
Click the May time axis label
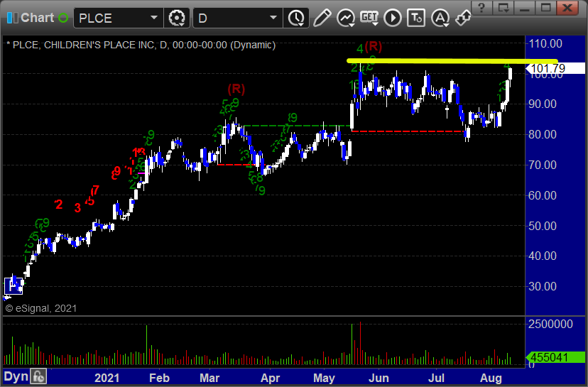(x=324, y=378)
